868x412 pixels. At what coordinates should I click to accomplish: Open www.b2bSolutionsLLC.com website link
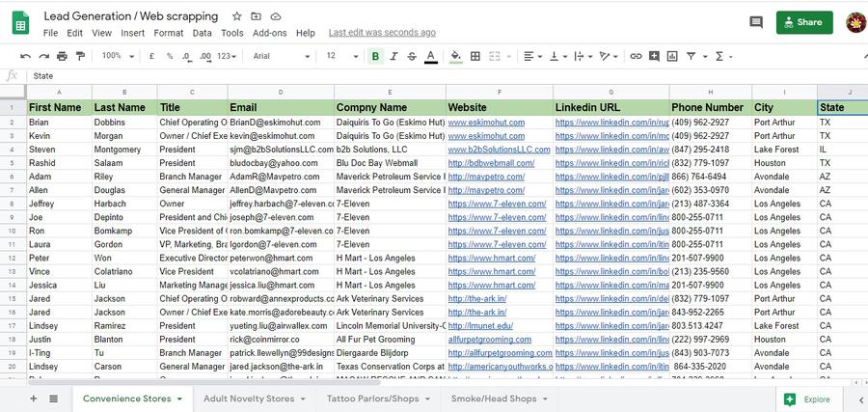pos(500,150)
